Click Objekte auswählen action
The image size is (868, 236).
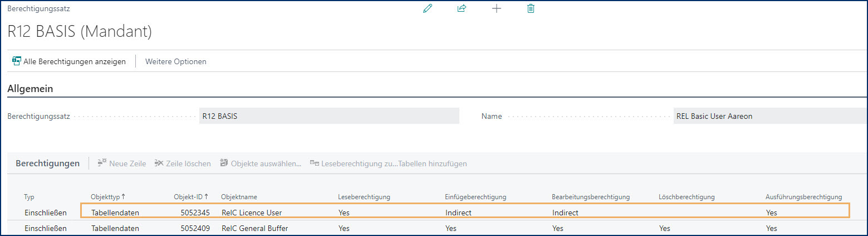261,163
